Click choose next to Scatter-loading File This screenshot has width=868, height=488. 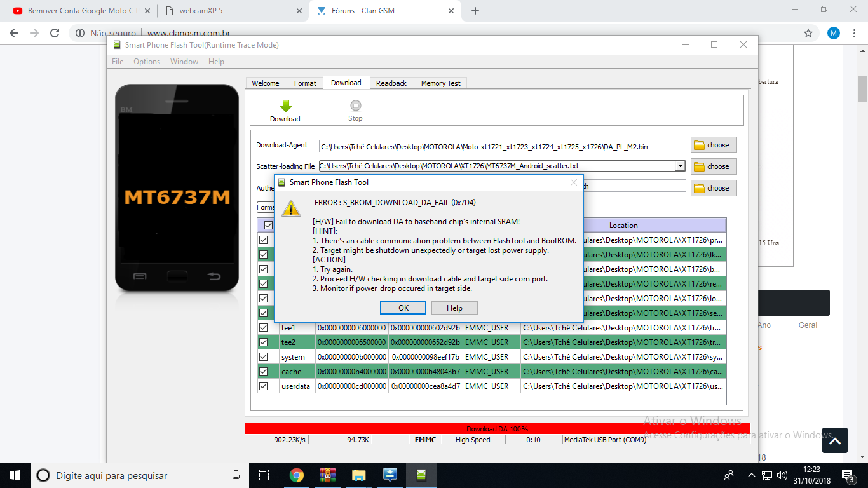[714, 166]
